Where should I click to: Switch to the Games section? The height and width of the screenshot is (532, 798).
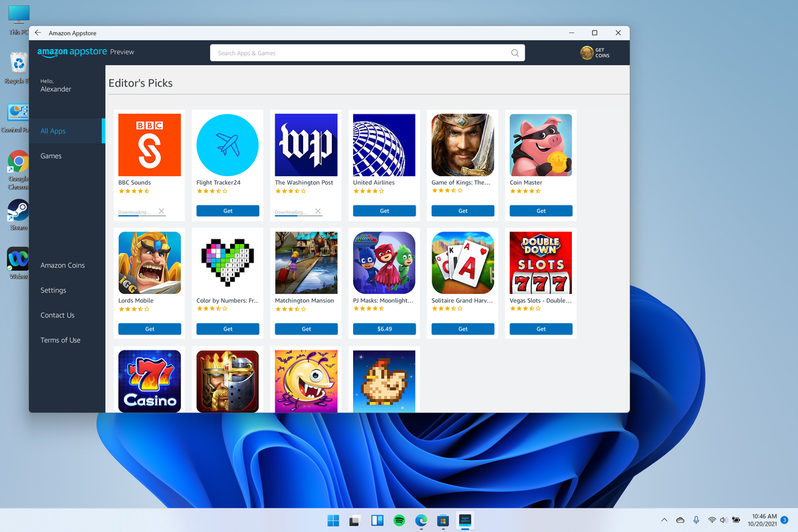point(51,155)
